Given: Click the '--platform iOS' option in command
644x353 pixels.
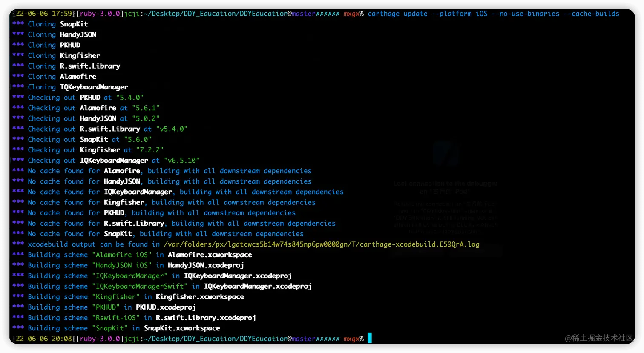Looking at the screenshot, I should [x=460, y=14].
